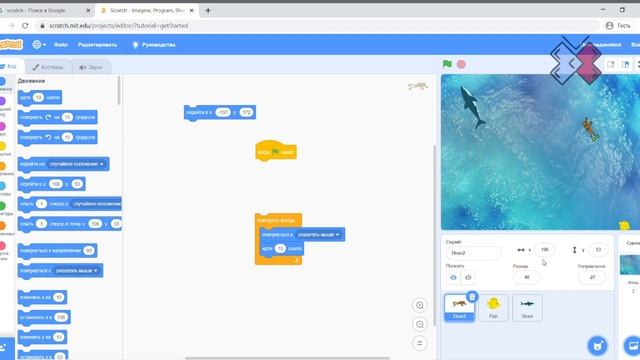Open the choose-a-sprite cat button
This screenshot has width=640, height=360.
[x=597, y=346]
